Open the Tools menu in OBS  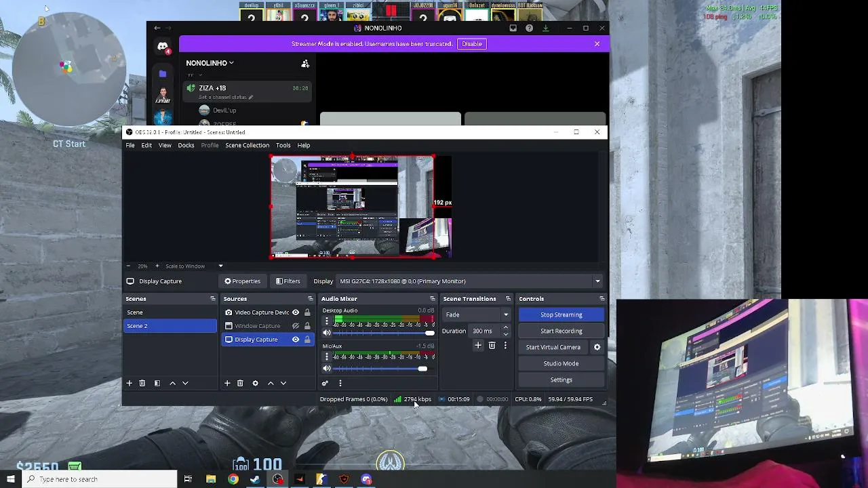[283, 145]
